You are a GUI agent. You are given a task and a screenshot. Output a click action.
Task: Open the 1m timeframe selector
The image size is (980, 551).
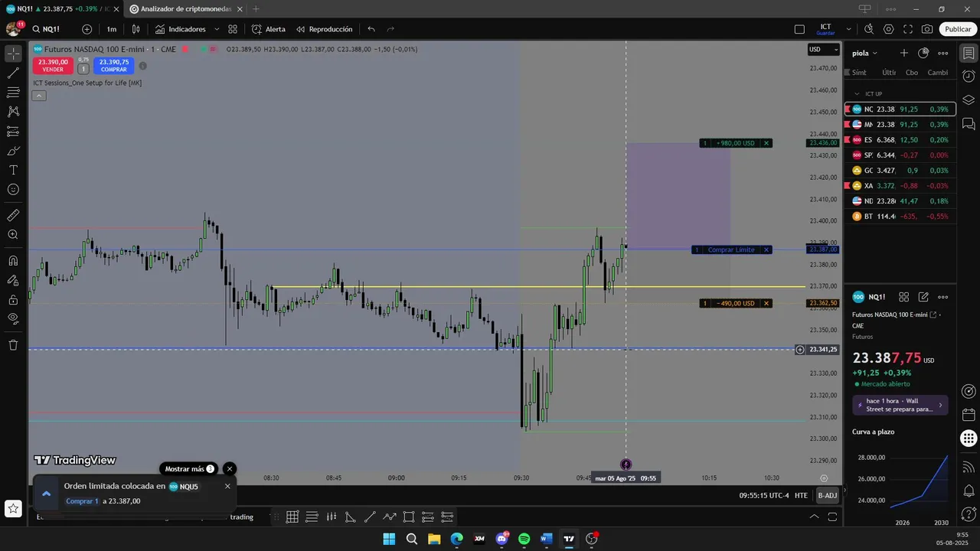point(112,29)
